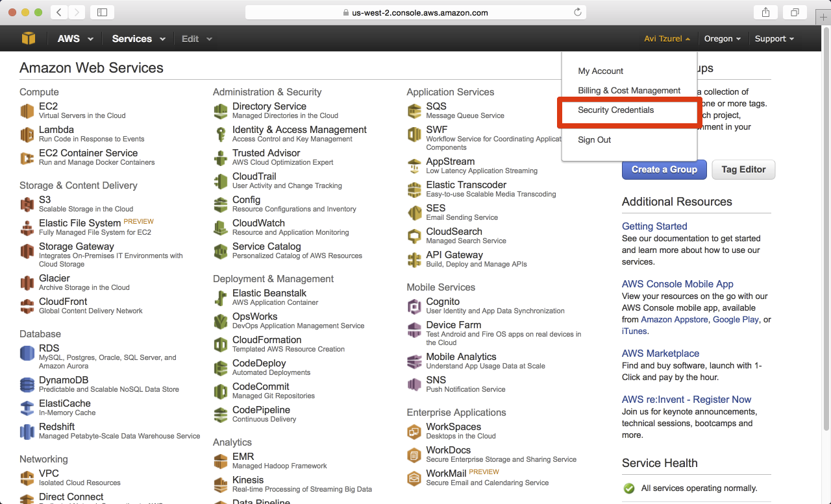Open the Google Play link
The width and height of the screenshot is (831, 504).
coord(736,320)
